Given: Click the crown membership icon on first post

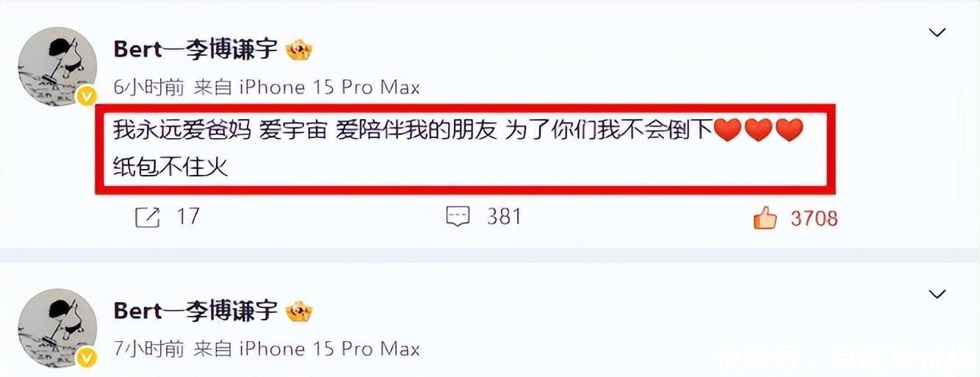Looking at the screenshot, I should (300, 49).
